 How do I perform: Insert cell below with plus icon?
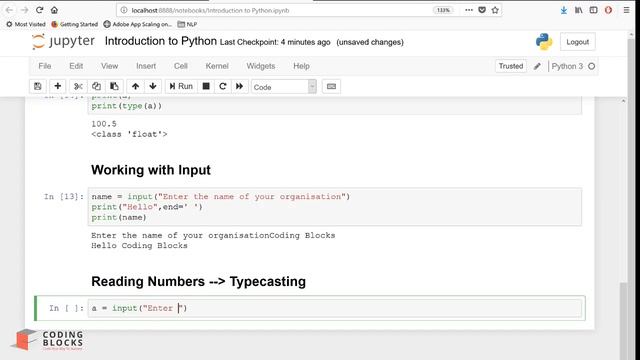click(x=58, y=87)
